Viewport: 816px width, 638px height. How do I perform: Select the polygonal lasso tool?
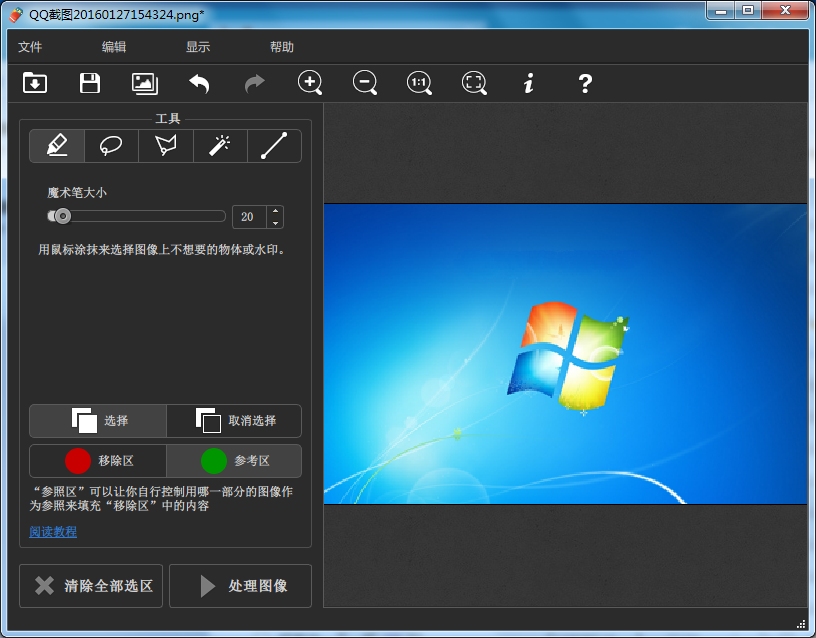pos(166,146)
